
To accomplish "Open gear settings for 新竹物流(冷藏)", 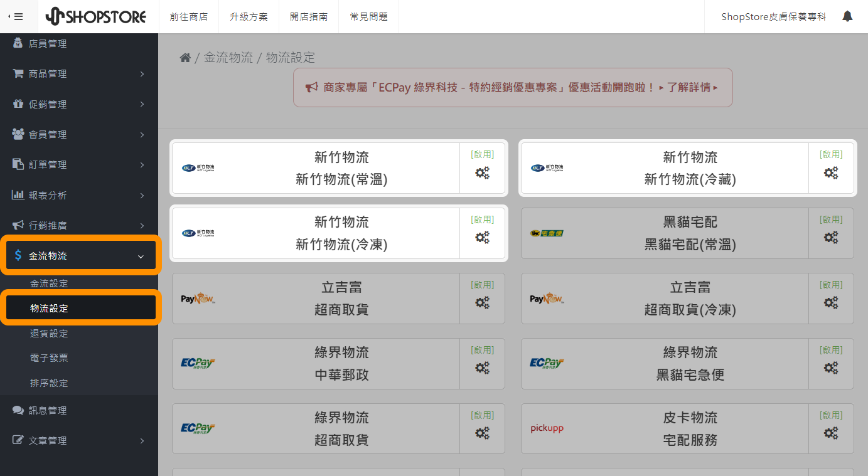I will [x=831, y=172].
